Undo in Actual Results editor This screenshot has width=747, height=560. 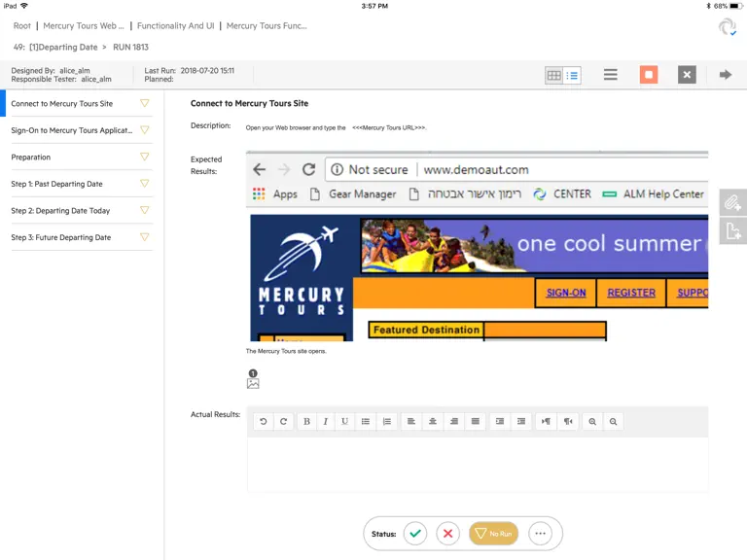263,421
